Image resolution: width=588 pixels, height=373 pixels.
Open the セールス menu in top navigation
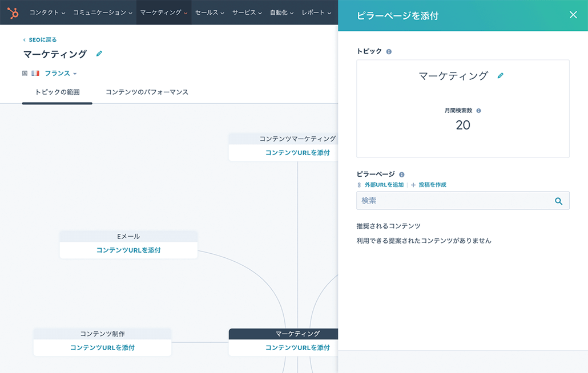click(x=210, y=13)
